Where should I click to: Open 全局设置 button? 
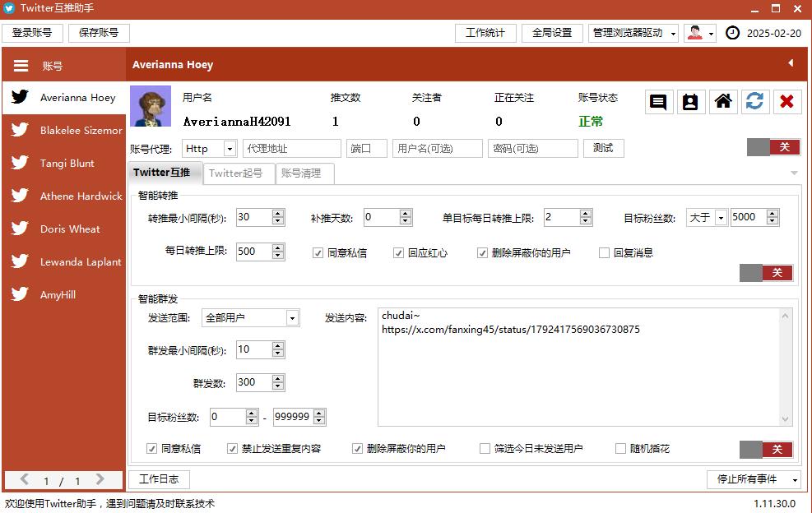552,33
